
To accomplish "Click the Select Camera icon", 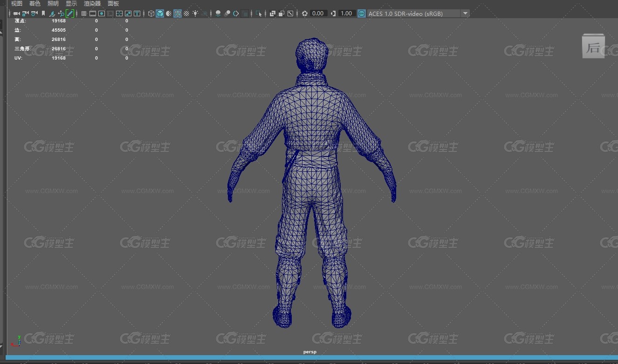I will click(x=16, y=13).
